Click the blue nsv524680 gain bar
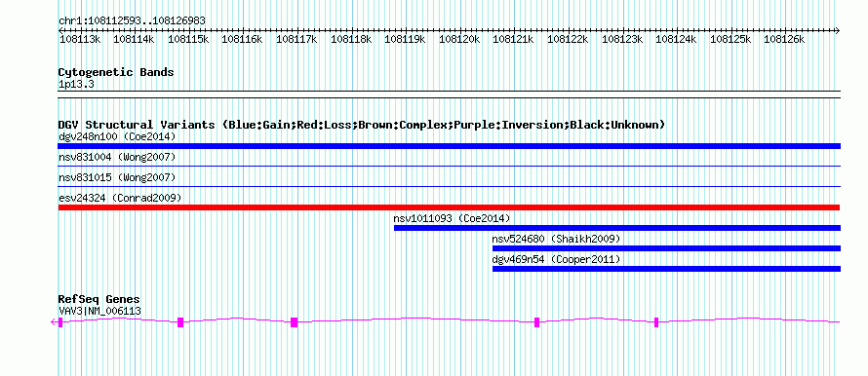This screenshot has width=868, height=376. (666, 248)
